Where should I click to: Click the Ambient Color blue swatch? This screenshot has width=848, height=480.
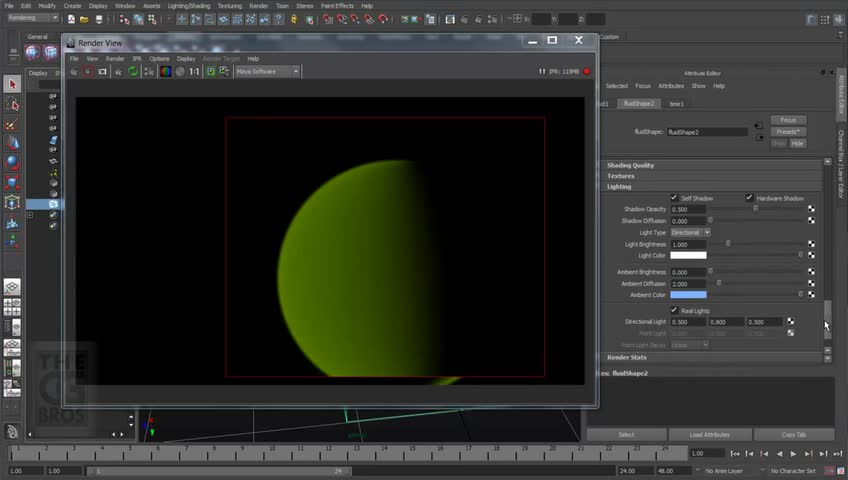[x=688, y=295]
